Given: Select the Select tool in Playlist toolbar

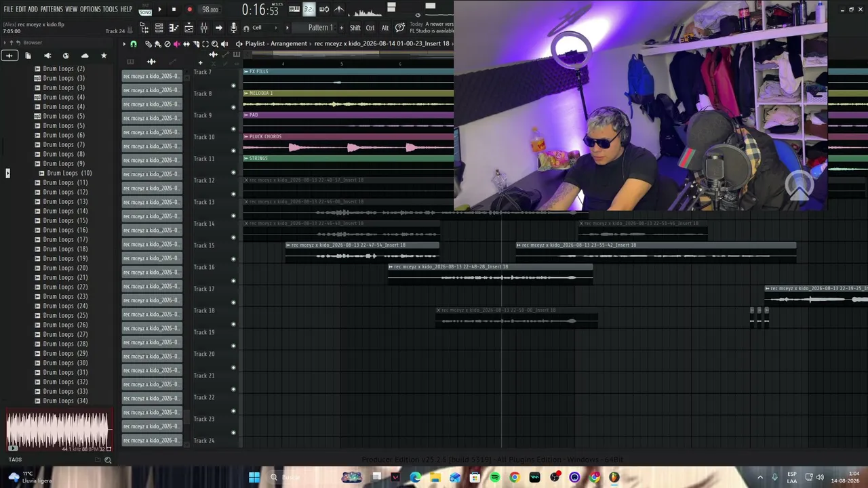Looking at the screenshot, I should coord(205,44).
